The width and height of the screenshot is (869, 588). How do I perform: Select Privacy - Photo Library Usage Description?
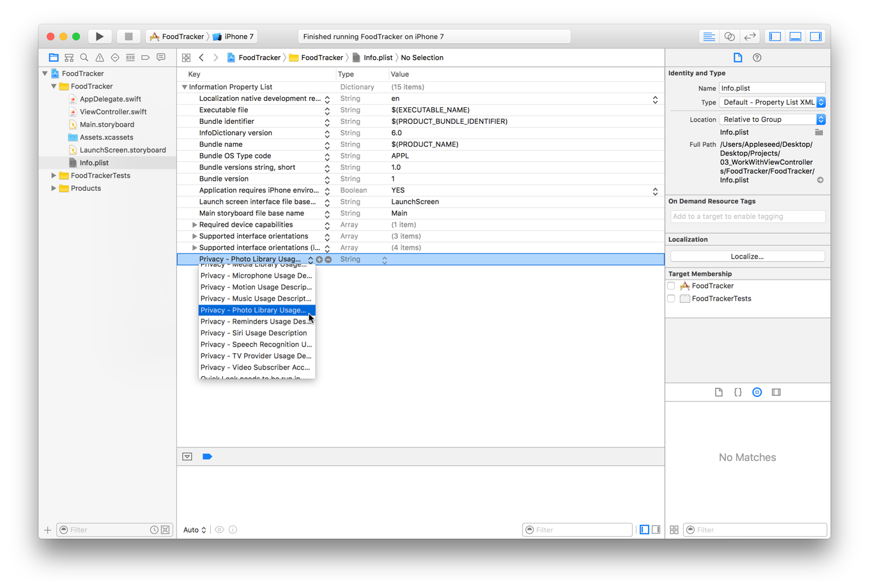[257, 310]
